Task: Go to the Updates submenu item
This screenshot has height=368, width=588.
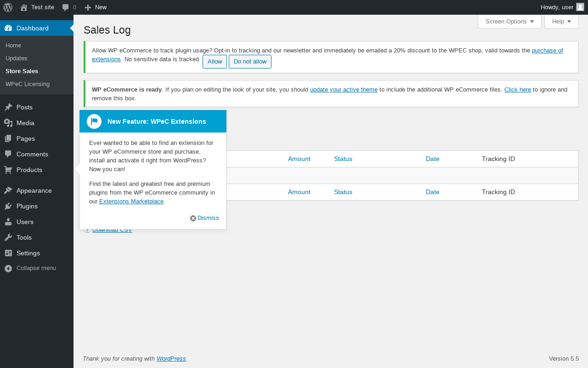Action: 17,58
